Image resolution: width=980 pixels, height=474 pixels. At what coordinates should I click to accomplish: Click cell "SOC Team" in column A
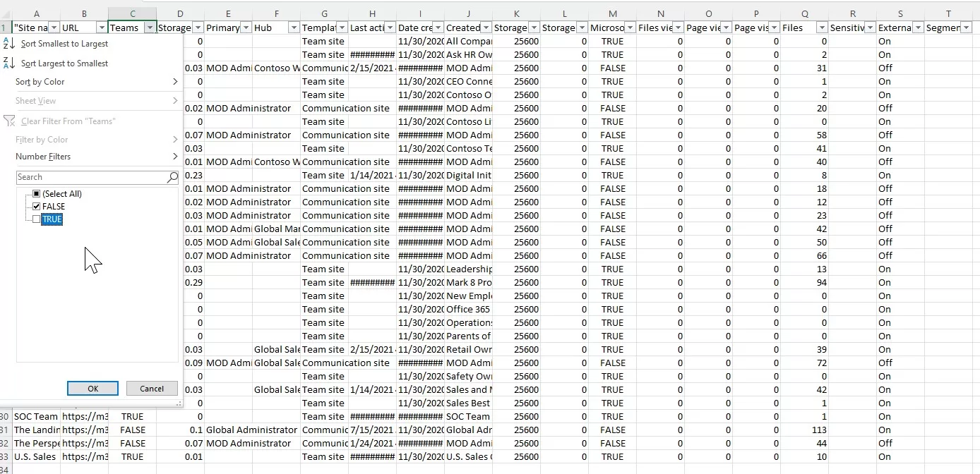click(36, 416)
